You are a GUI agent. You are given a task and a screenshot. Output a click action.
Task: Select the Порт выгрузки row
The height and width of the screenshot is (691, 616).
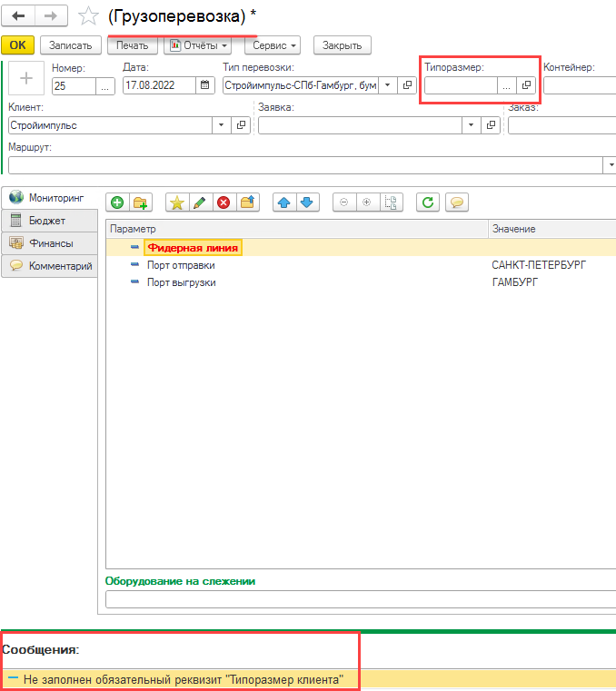coord(361,282)
